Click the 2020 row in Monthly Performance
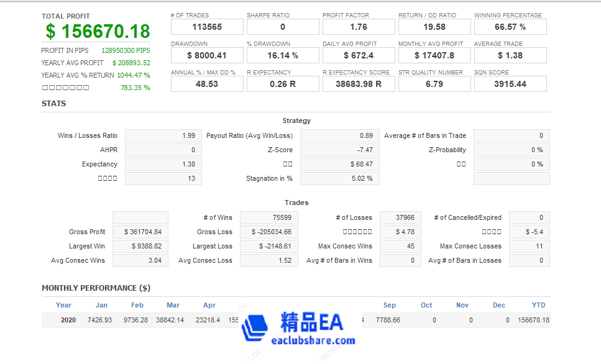Image resolution: width=601 pixels, height=364 pixels. (63, 320)
